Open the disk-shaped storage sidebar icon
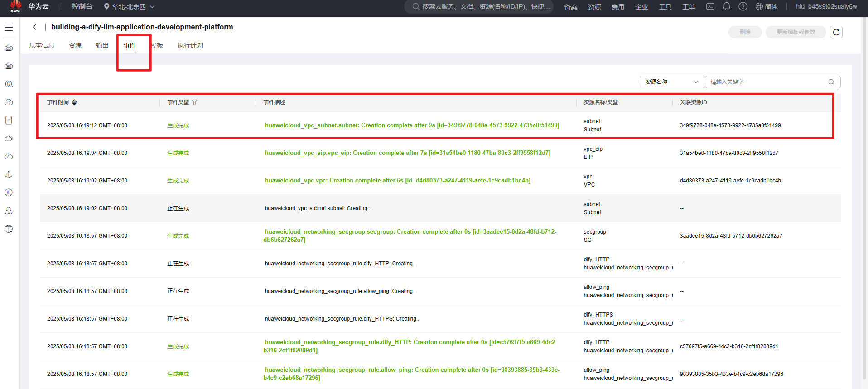This screenshot has width=868, height=389. click(x=9, y=120)
